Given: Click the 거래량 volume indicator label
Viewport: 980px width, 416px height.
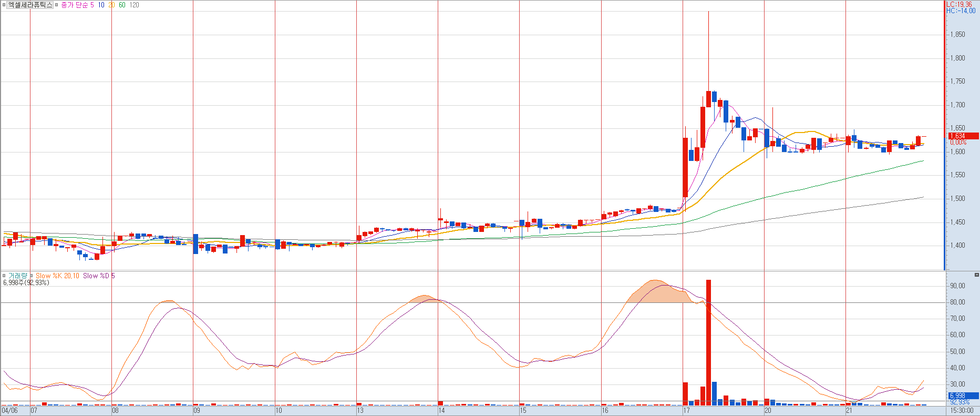Looking at the screenshot, I should click(x=17, y=276).
